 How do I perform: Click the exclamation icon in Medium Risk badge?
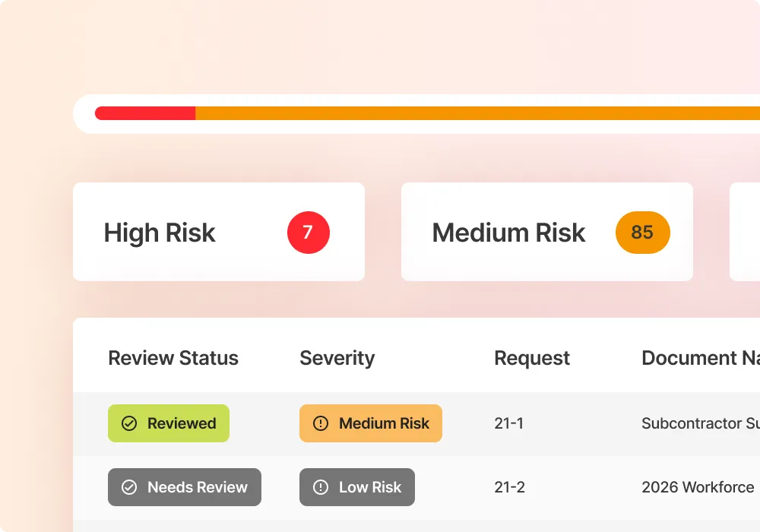pyautogui.click(x=321, y=423)
